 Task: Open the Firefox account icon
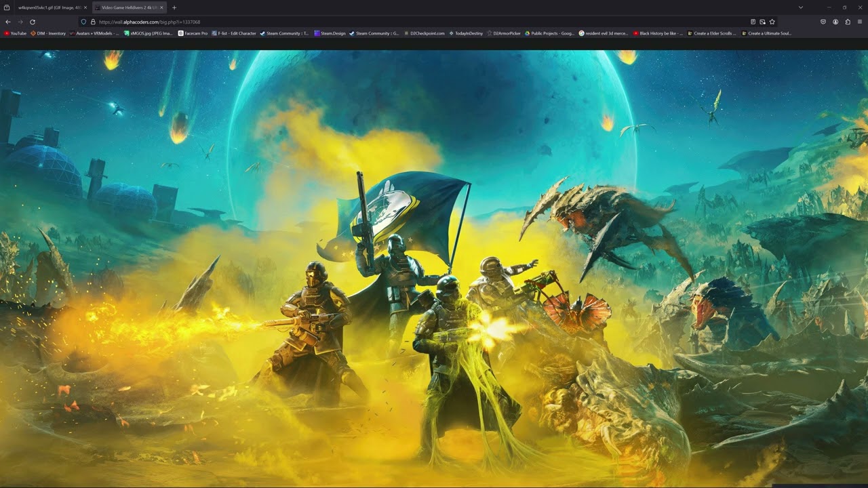pyautogui.click(x=835, y=22)
